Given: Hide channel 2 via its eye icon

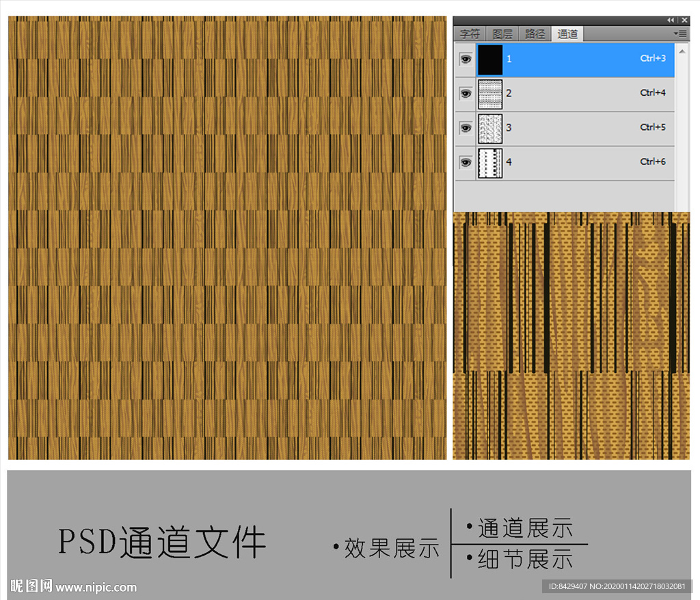Looking at the screenshot, I should click(466, 93).
